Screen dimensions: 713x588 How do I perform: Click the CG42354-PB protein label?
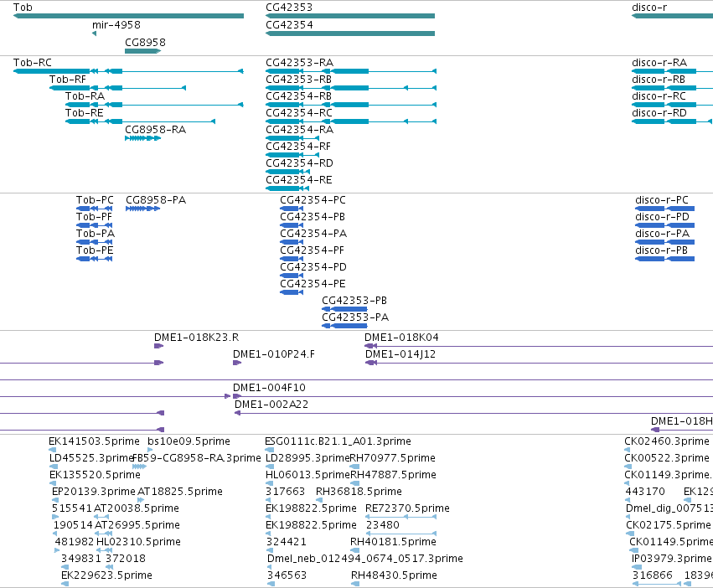(x=313, y=218)
